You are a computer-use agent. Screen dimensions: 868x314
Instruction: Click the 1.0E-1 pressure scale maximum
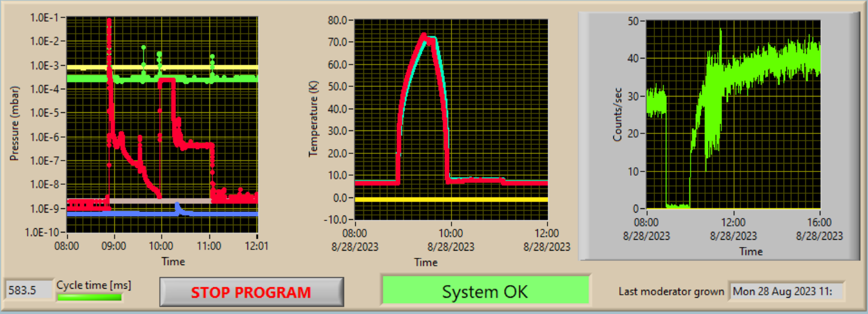tap(46, 18)
